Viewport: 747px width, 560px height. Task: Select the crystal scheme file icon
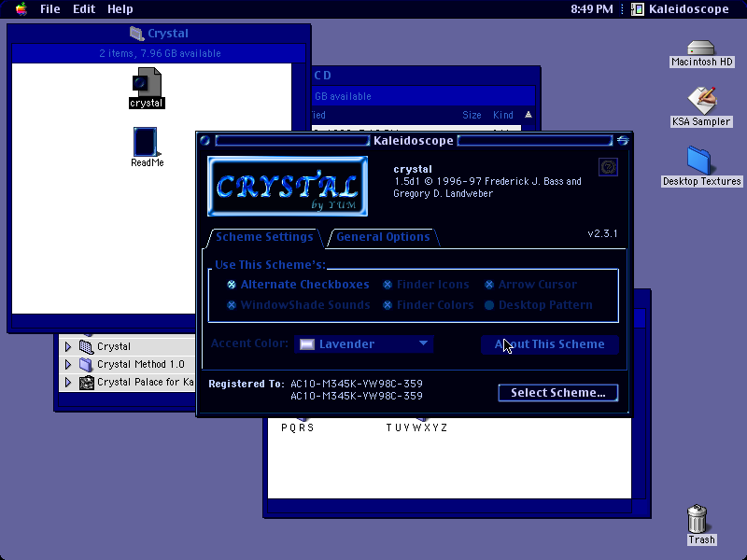(x=147, y=82)
